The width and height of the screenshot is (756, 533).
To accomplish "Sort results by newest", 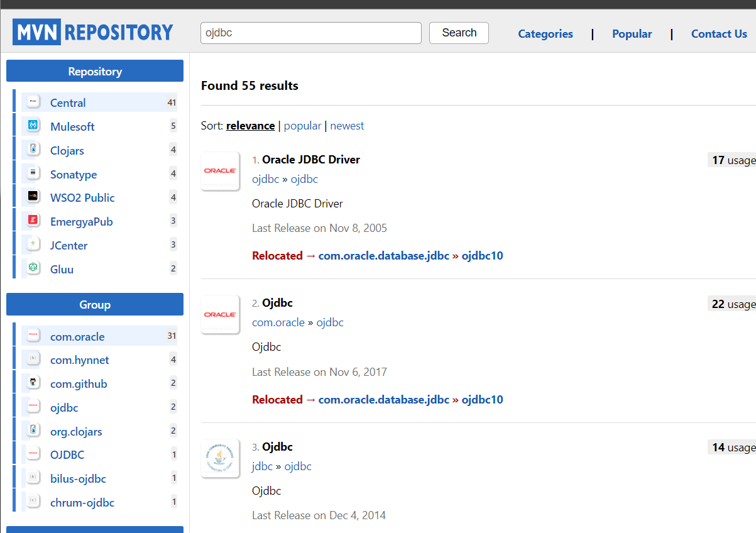I will (347, 126).
